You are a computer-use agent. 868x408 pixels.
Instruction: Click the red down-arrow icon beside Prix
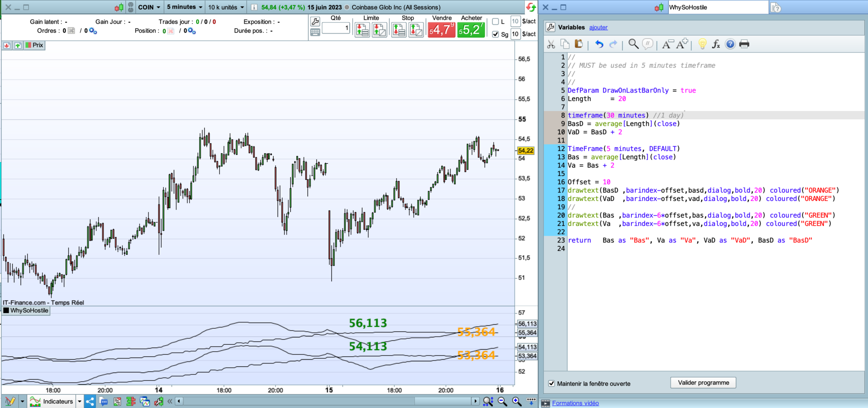click(7, 45)
